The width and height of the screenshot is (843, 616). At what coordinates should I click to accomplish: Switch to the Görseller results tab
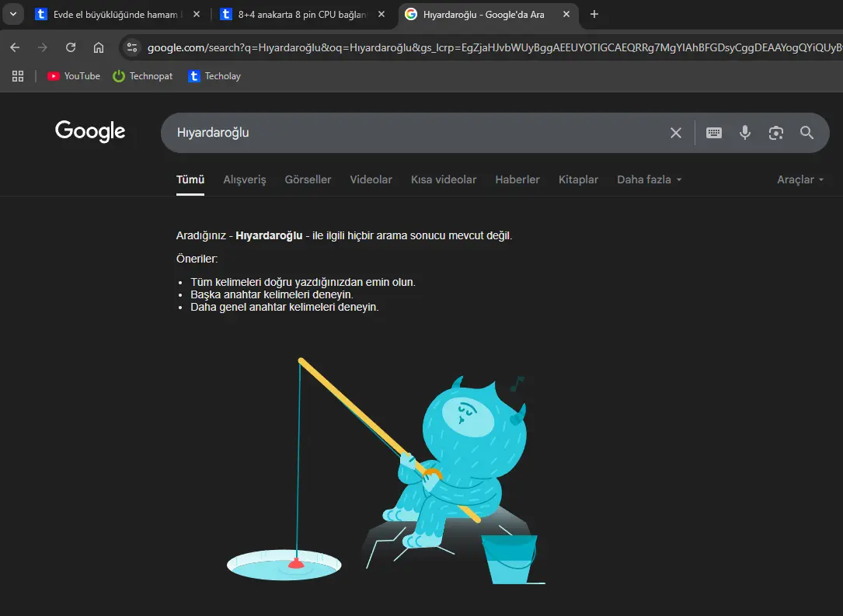pos(308,180)
